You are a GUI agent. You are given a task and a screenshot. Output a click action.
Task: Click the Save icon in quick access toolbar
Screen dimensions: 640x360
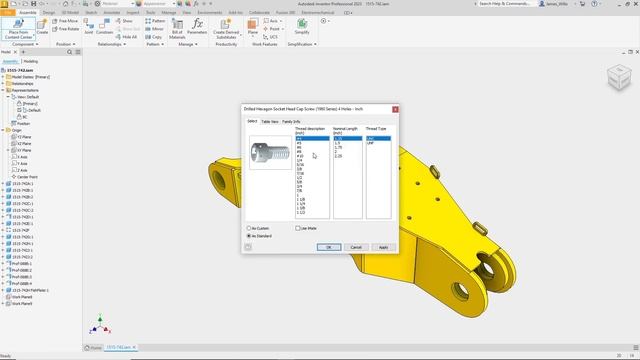tap(34, 4)
